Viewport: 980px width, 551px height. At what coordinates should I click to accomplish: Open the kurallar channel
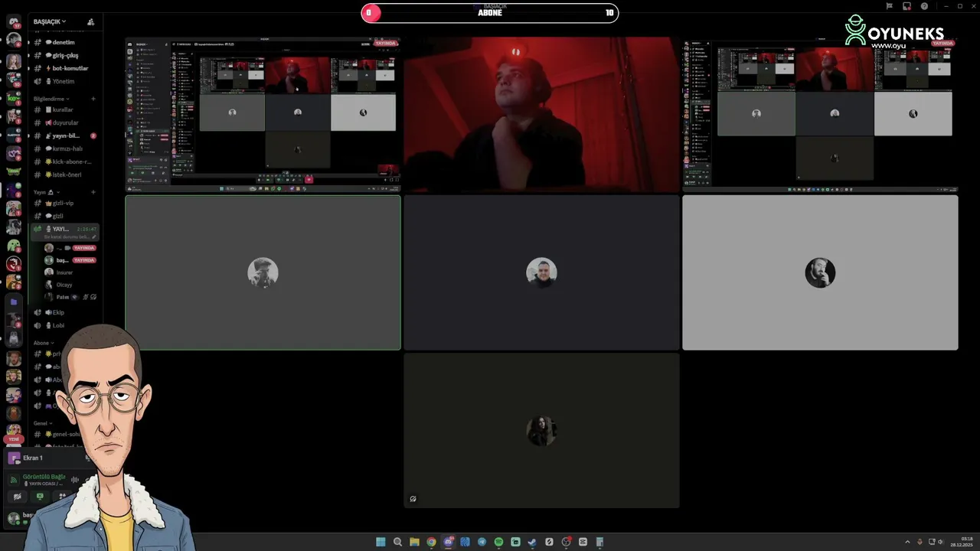click(65, 109)
